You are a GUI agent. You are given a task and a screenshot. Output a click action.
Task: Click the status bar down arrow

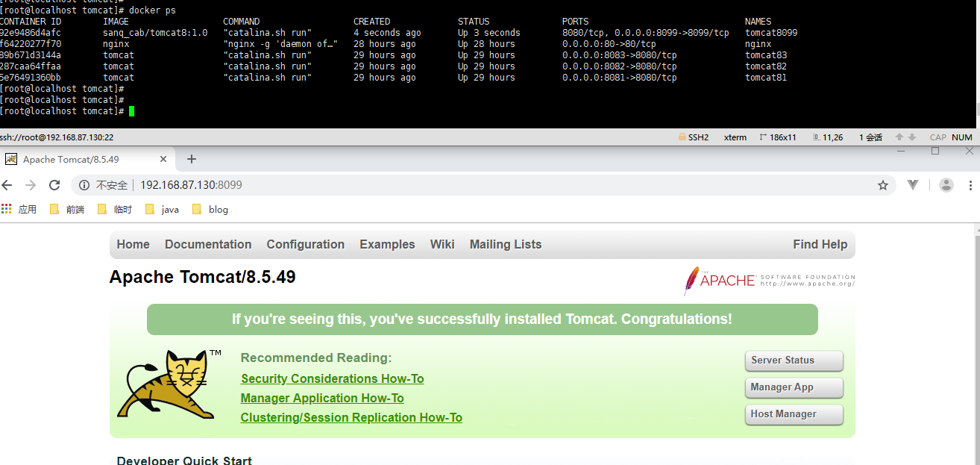911,137
